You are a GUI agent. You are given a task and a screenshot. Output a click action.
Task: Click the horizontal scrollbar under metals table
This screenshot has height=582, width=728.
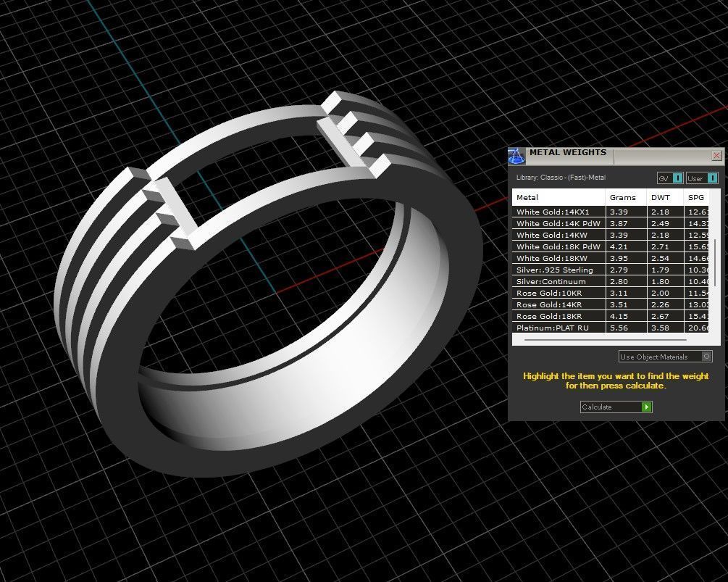coord(606,339)
